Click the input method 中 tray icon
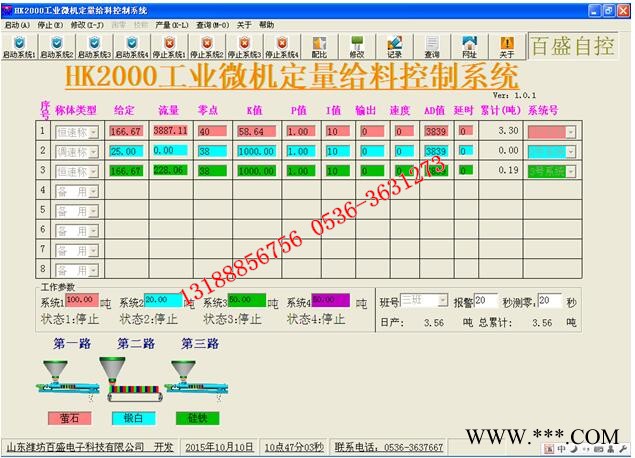This screenshot has height=458, width=635. point(562,449)
